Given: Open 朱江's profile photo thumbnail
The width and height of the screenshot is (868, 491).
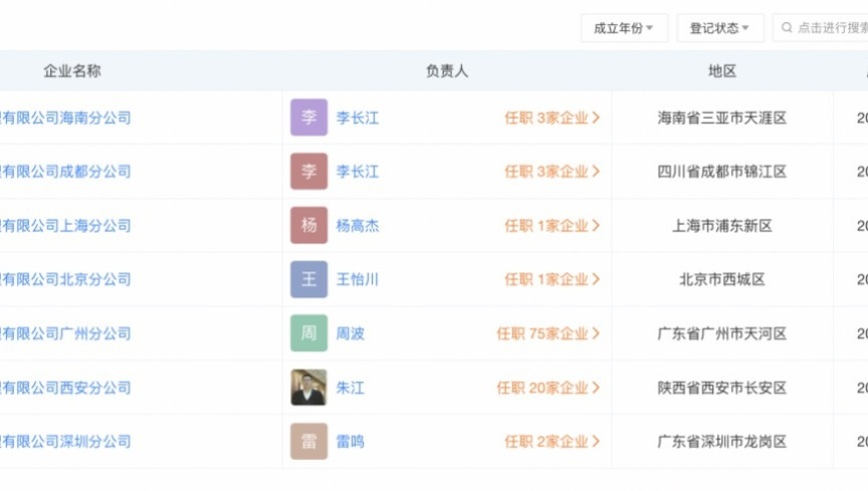Looking at the screenshot, I should 309,387.
